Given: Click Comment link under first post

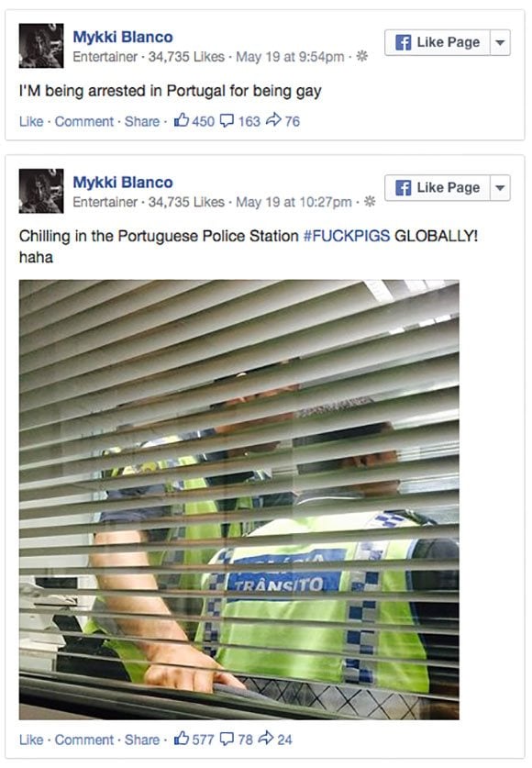Looking at the screenshot, I should [84, 121].
